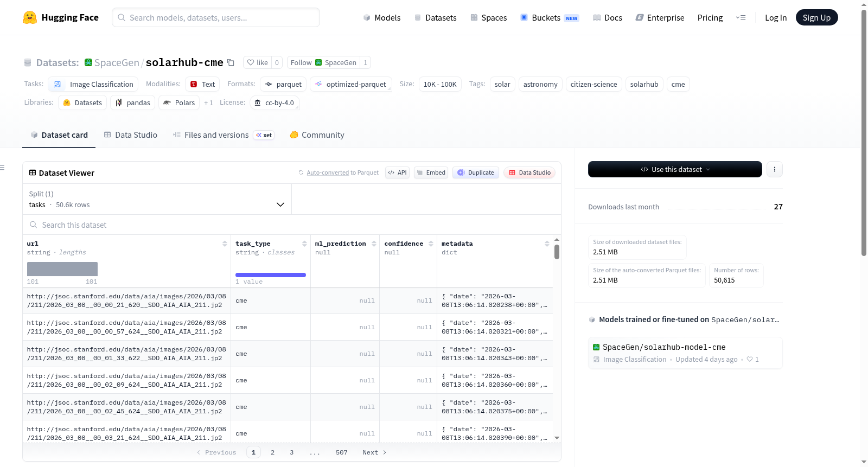Viewport: 868px width, 467px height.
Task: Click the Datasets library tag
Action: [x=82, y=103]
